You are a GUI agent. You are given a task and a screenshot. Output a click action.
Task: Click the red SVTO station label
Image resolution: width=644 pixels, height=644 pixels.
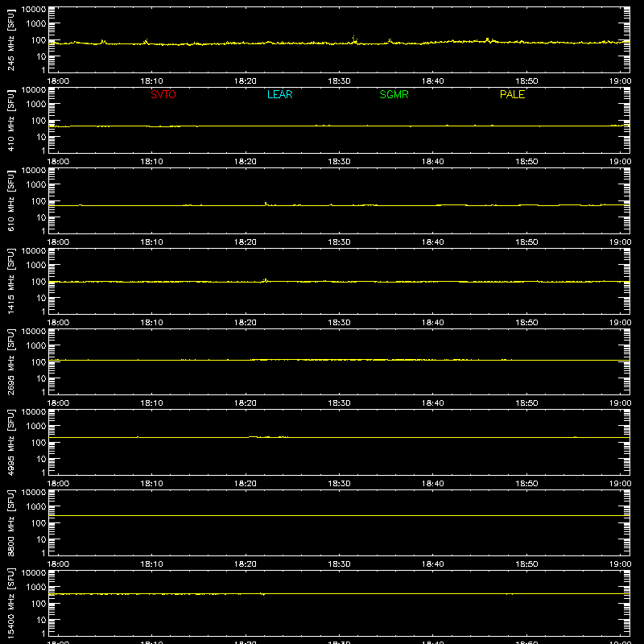(x=163, y=94)
